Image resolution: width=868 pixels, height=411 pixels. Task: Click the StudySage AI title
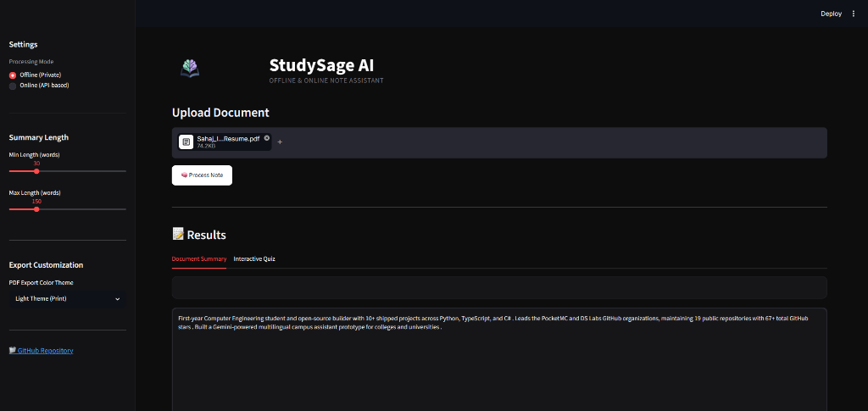click(321, 65)
